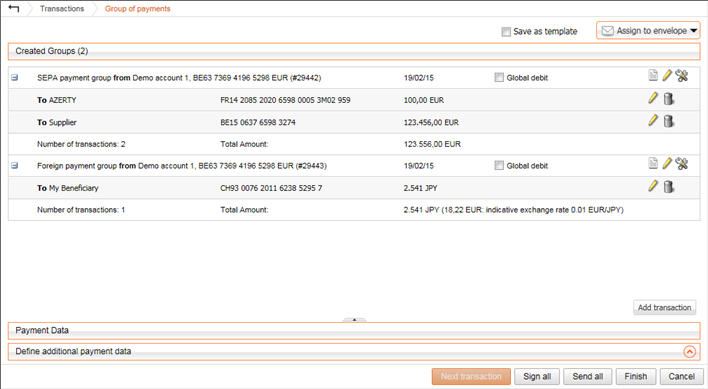Image resolution: width=708 pixels, height=389 pixels.
Task: Click the Add transaction button
Action: coord(664,307)
